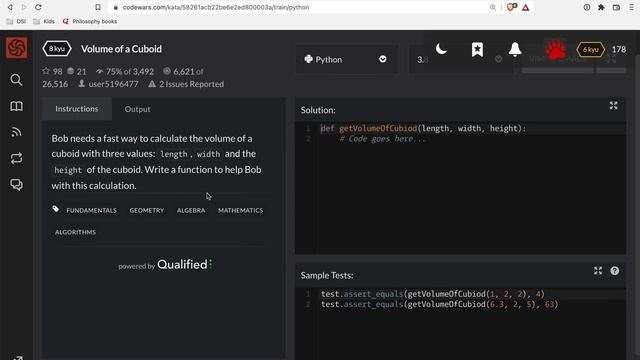640x360 pixels.
Task: Open the Python language dropdown
Action: pos(347,59)
